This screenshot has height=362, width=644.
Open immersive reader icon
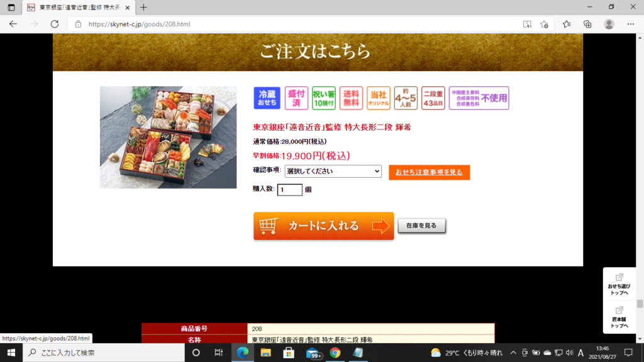[x=527, y=25]
